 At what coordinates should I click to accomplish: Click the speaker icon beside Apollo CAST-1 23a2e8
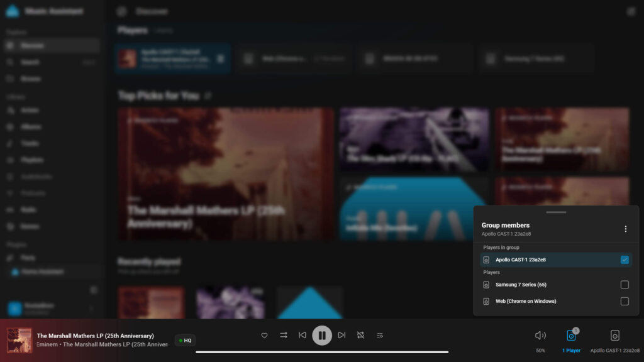pos(486,260)
